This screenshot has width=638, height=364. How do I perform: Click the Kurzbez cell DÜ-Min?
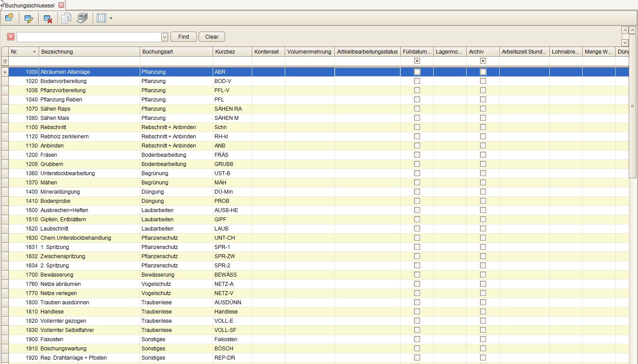[232, 191]
